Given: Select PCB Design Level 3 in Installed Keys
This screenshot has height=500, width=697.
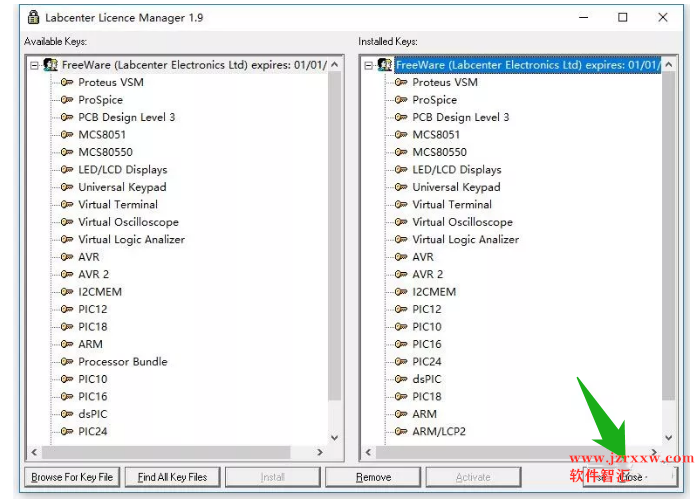Looking at the screenshot, I should (461, 117).
